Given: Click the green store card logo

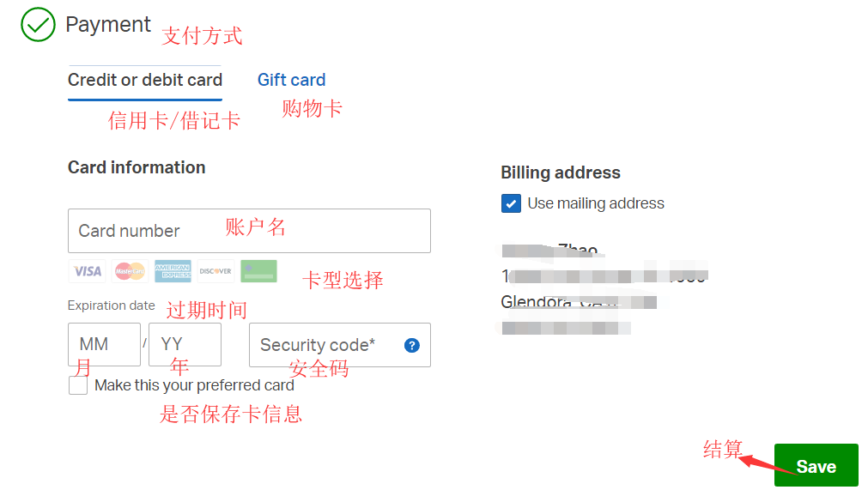Looking at the screenshot, I should [x=258, y=271].
